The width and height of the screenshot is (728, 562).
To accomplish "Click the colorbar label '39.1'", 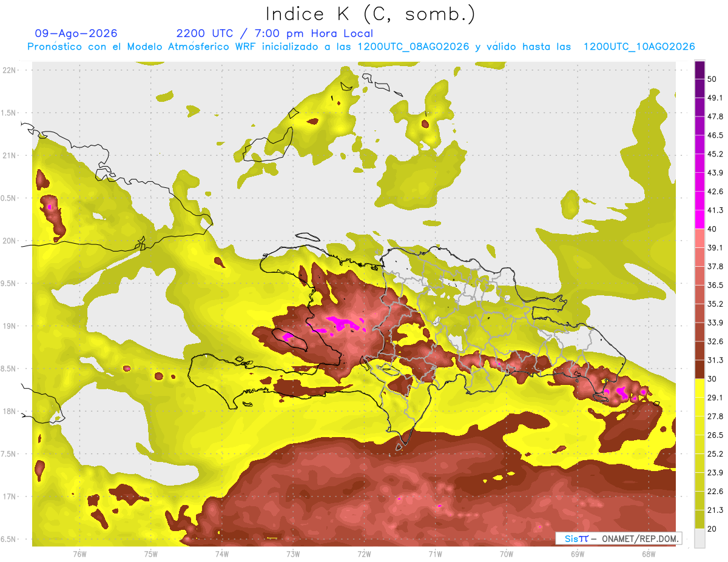I will pyautogui.click(x=715, y=247).
